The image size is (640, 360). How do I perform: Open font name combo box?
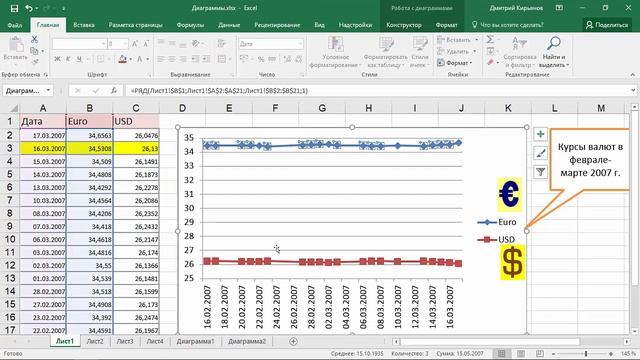(79, 44)
